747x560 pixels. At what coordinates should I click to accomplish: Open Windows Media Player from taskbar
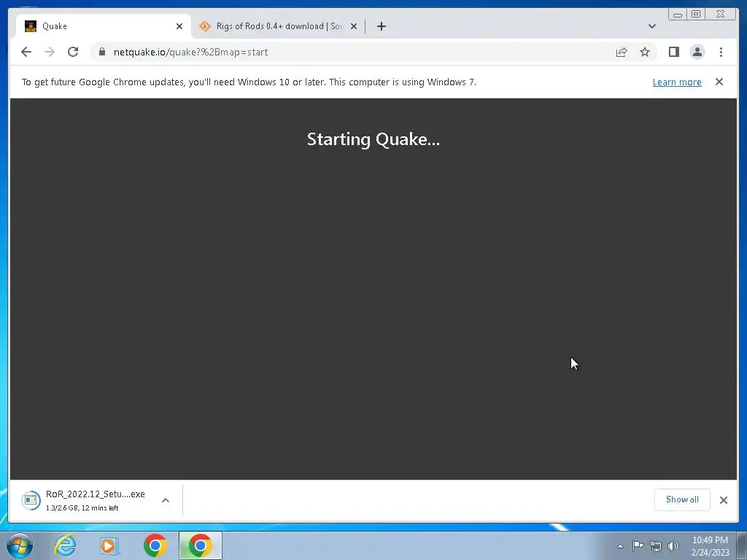[109, 545]
